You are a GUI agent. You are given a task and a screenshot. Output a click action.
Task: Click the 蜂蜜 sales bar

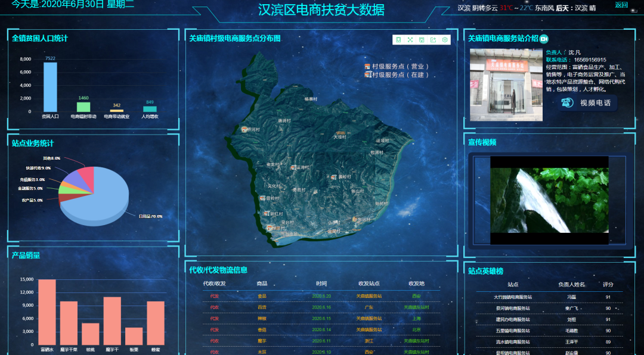coord(156,323)
